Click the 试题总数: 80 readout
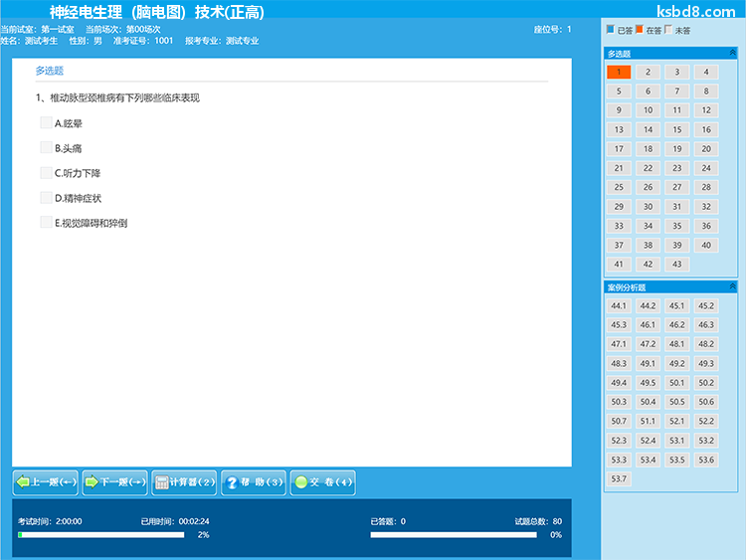The width and height of the screenshot is (746, 560). coord(538,521)
